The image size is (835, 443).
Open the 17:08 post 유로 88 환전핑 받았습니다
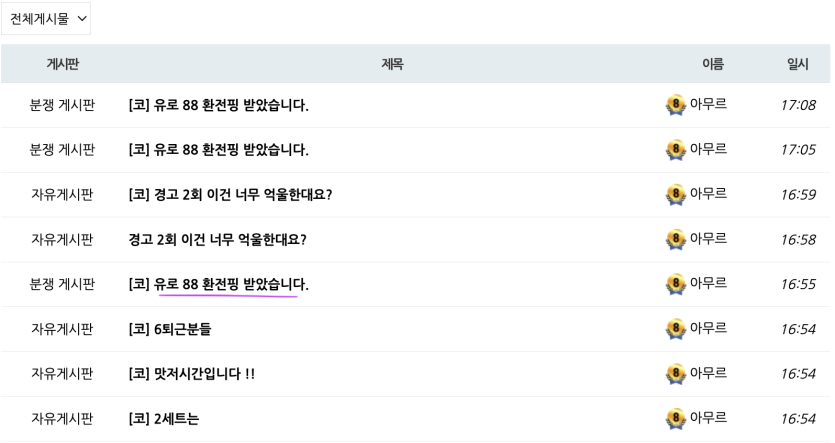tap(218, 105)
